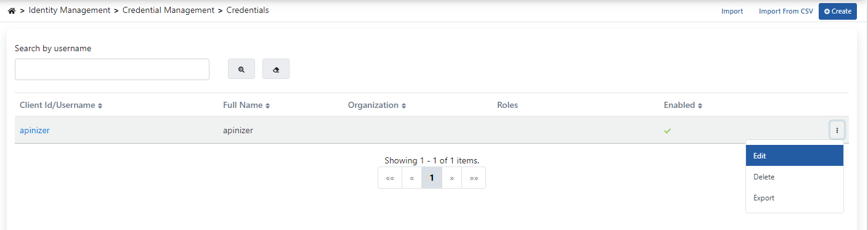Go to previous page arrow
This screenshot has width=868, height=230.
412,178
